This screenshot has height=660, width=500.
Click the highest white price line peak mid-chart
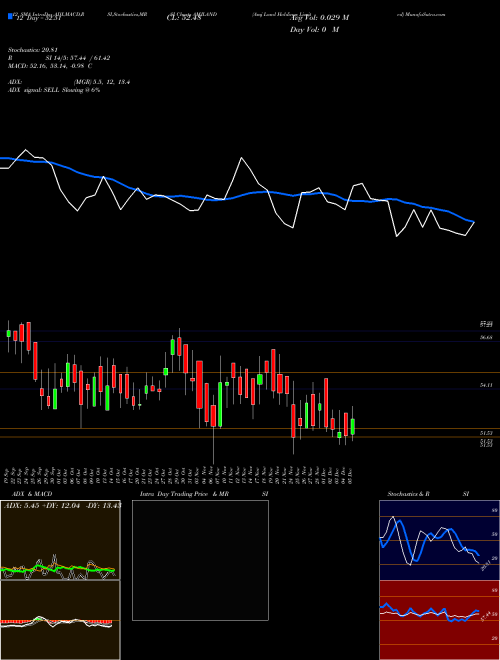[x=241, y=158]
